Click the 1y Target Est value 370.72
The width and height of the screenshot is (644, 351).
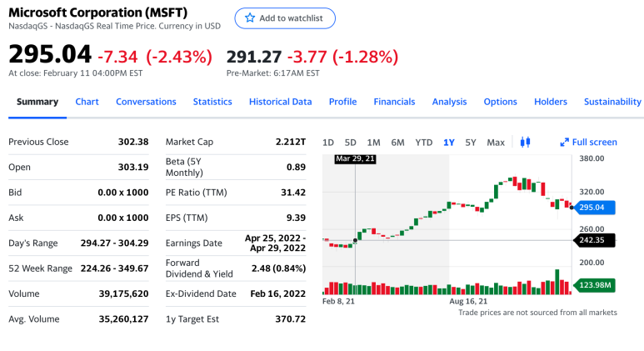pyautogui.click(x=291, y=319)
